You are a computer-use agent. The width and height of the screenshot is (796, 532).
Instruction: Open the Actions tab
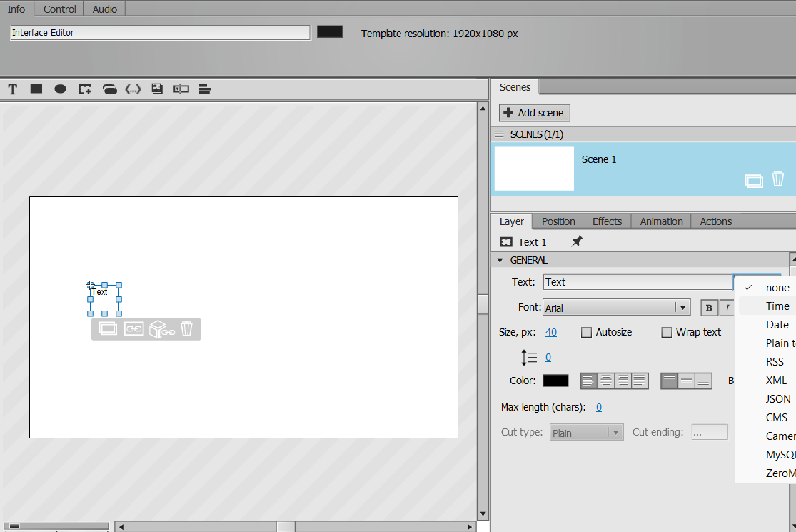(716, 221)
